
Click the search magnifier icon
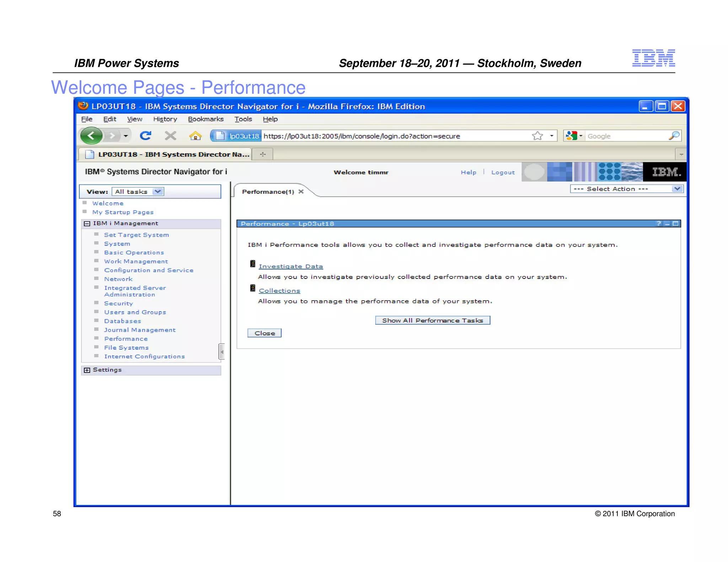pos(674,136)
